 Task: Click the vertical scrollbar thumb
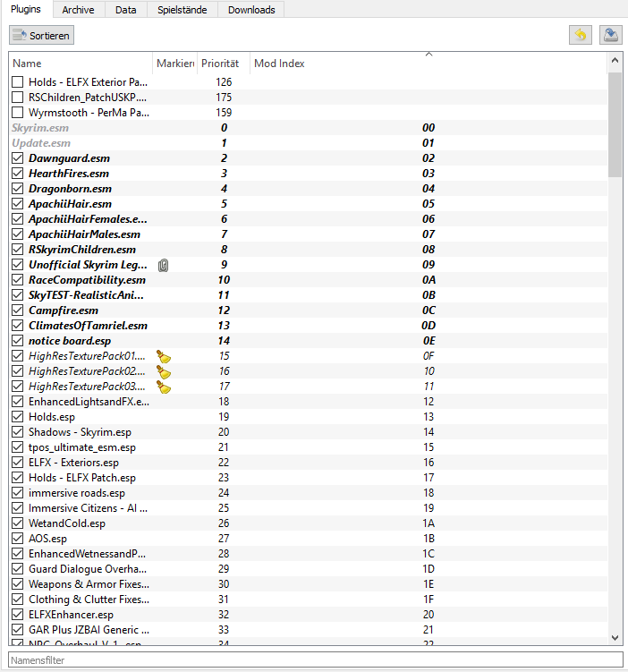(x=615, y=124)
